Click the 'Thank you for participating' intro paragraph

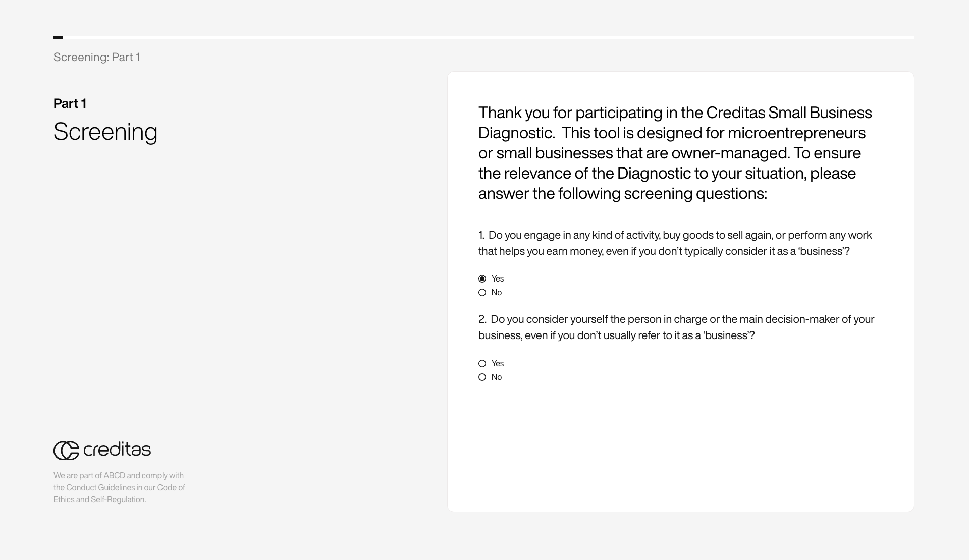pos(675,153)
